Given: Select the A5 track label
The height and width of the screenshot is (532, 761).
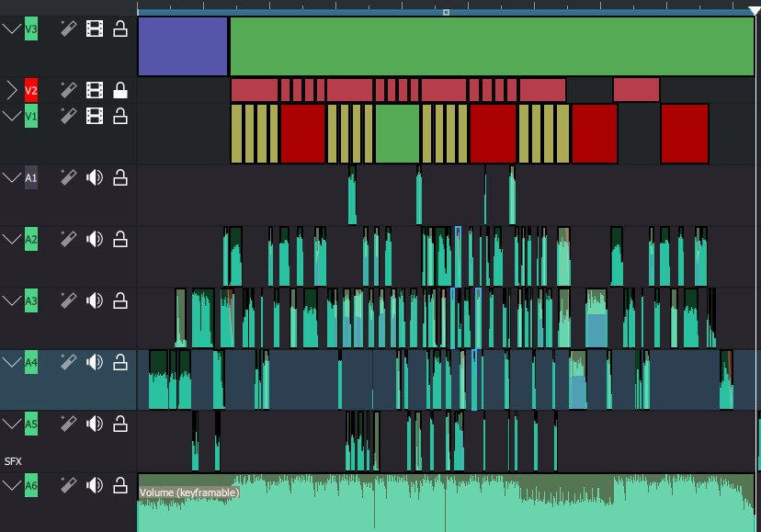Looking at the screenshot, I should pos(31,424).
